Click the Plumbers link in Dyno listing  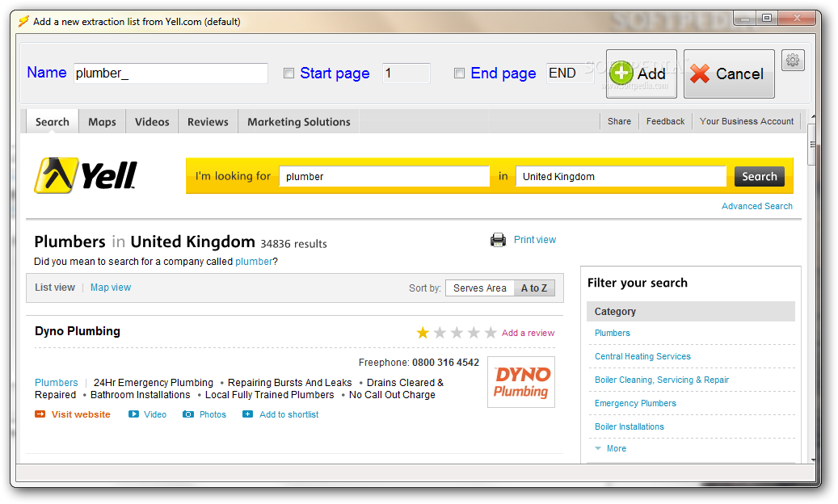coord(56,383)
